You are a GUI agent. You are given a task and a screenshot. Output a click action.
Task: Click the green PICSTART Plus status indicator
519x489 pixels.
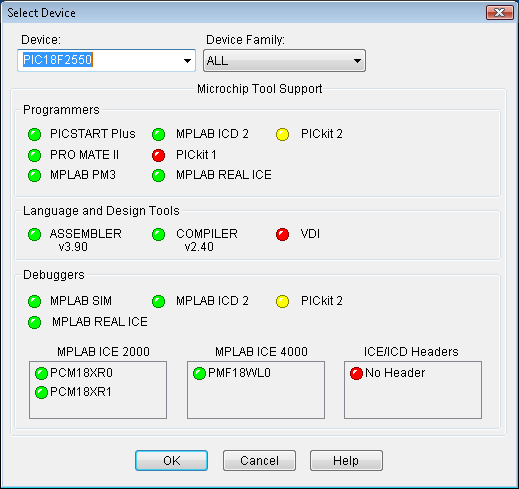pos(34,134)
